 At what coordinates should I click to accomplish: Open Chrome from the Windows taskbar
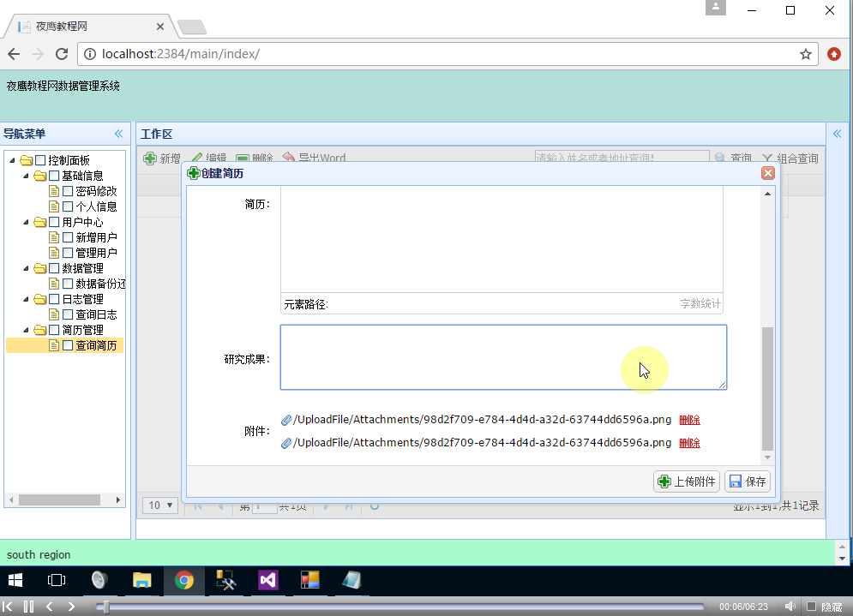183,580
